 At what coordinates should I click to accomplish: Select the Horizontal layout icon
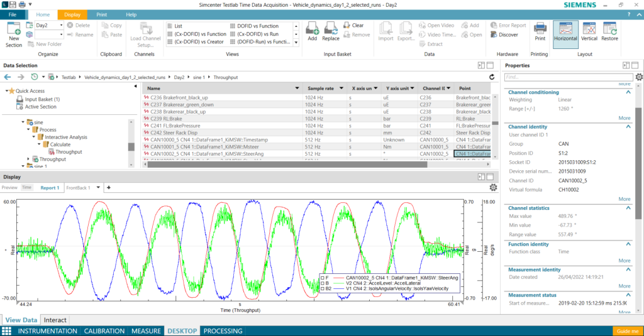(565, 29)
